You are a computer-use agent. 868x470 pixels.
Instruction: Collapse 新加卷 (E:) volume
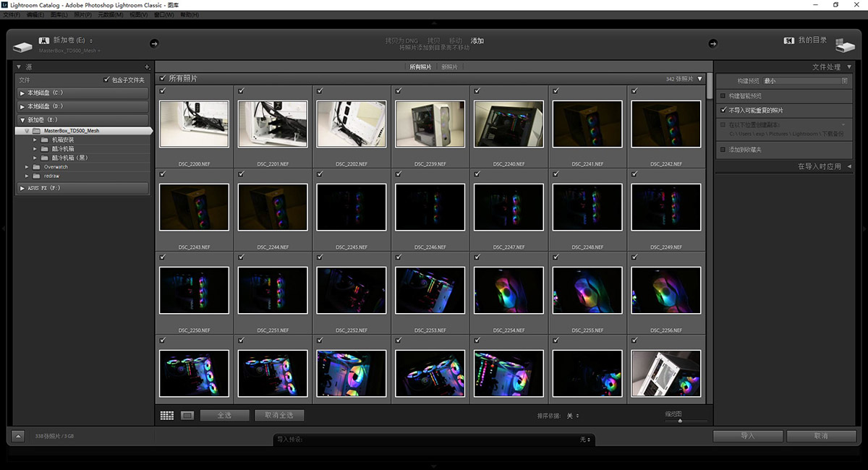(x=22, y=120)
